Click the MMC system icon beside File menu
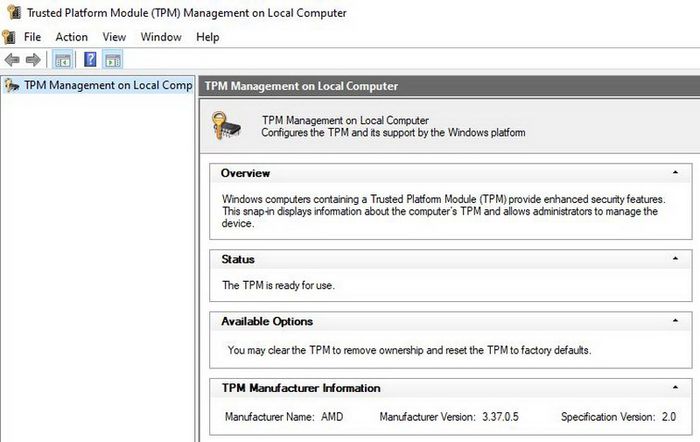700x442 pixels. point(9,37)
